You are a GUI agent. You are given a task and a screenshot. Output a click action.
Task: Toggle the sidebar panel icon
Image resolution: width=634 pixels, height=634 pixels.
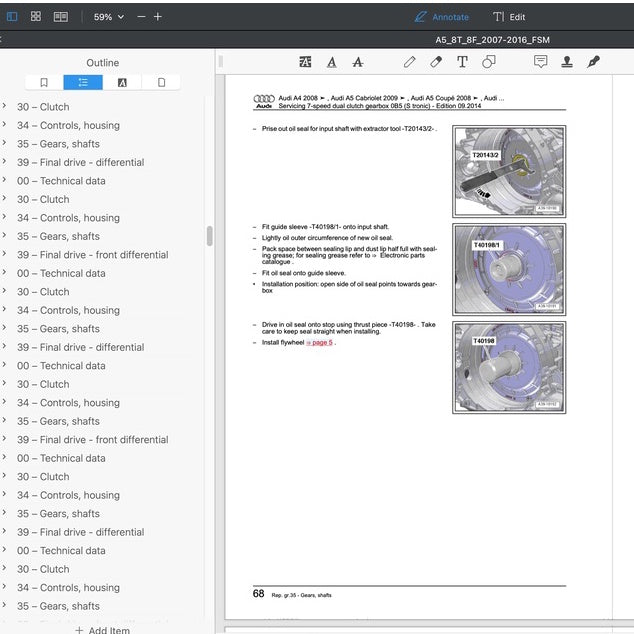[x=12, y=17]
